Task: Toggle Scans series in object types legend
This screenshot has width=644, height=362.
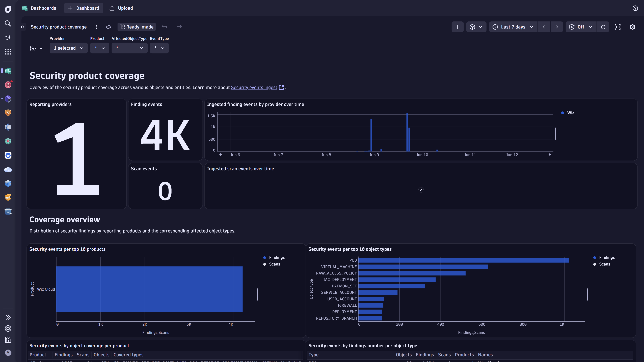Action: click(x=602, y=264)
